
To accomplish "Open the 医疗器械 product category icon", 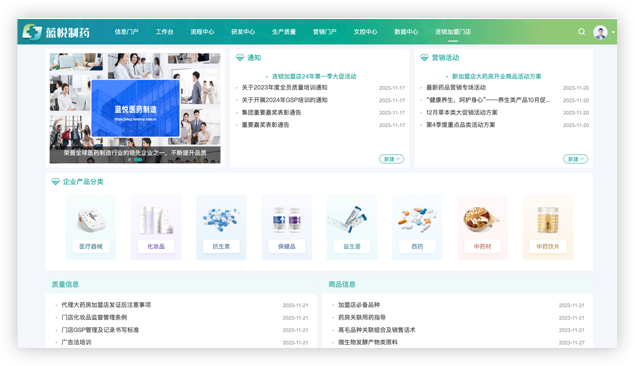I will coord(91,220).
